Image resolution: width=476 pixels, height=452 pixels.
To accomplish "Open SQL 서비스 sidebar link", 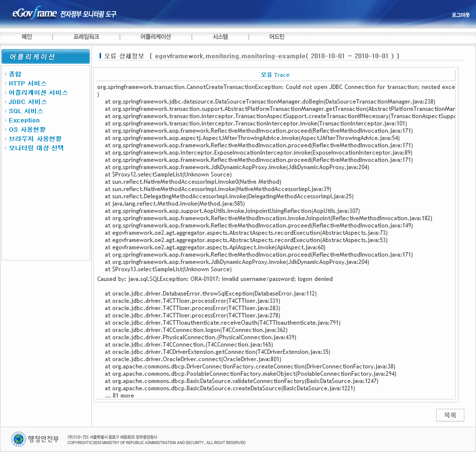I will [x=26, y=111].
